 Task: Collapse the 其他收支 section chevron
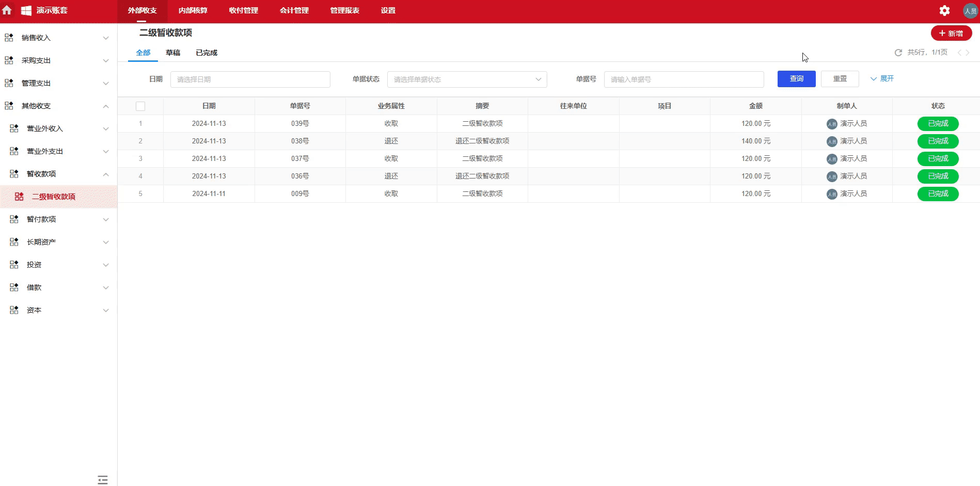106,106
